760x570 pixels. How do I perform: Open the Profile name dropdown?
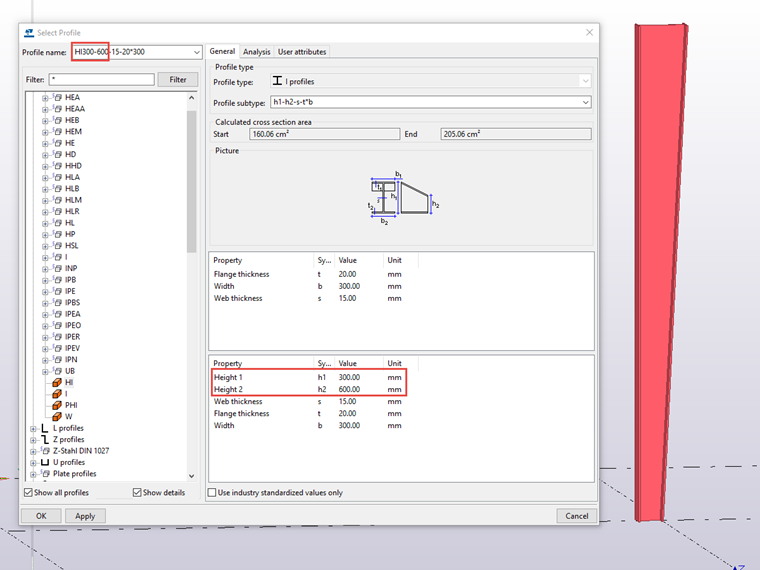coord(196,52)
